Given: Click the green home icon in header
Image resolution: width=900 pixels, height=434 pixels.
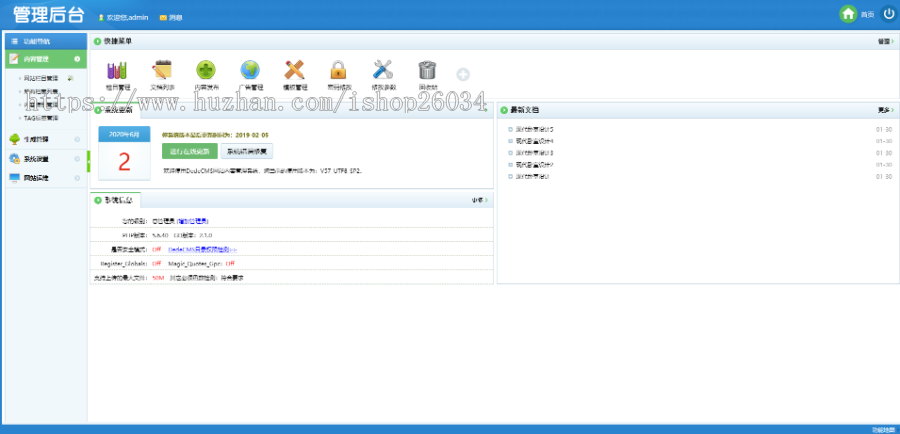Looking at the screenshot, I should point(848,14).
